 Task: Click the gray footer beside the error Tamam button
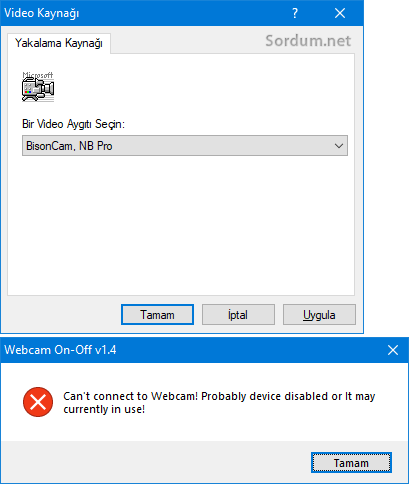(x=155, y=462)
